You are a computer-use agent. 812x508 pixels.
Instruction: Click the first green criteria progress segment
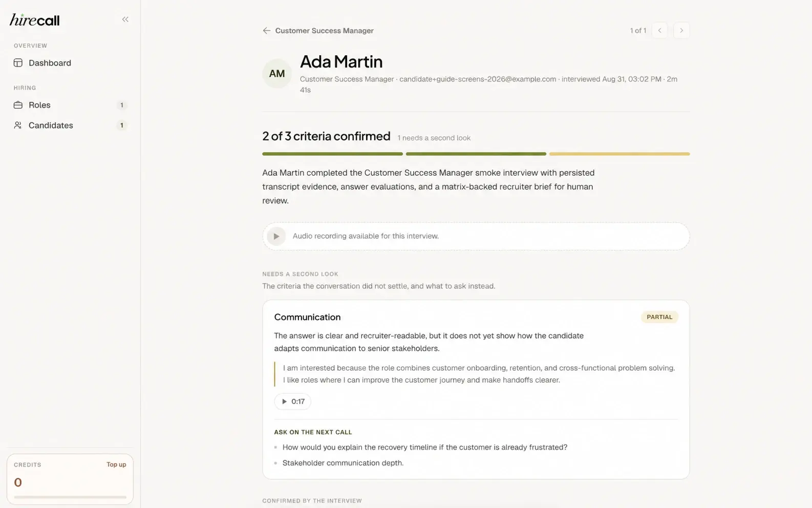point(332,154)
